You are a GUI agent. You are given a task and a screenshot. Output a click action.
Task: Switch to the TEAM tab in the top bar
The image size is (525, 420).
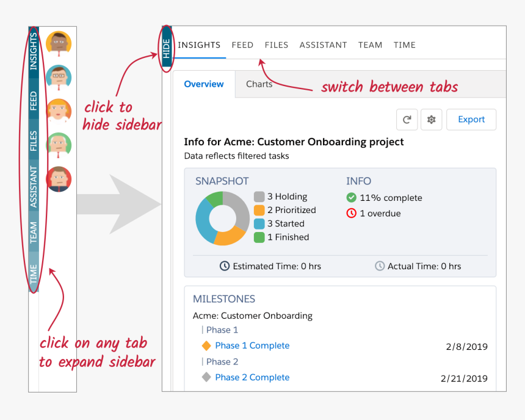click(x=370, y=45)
